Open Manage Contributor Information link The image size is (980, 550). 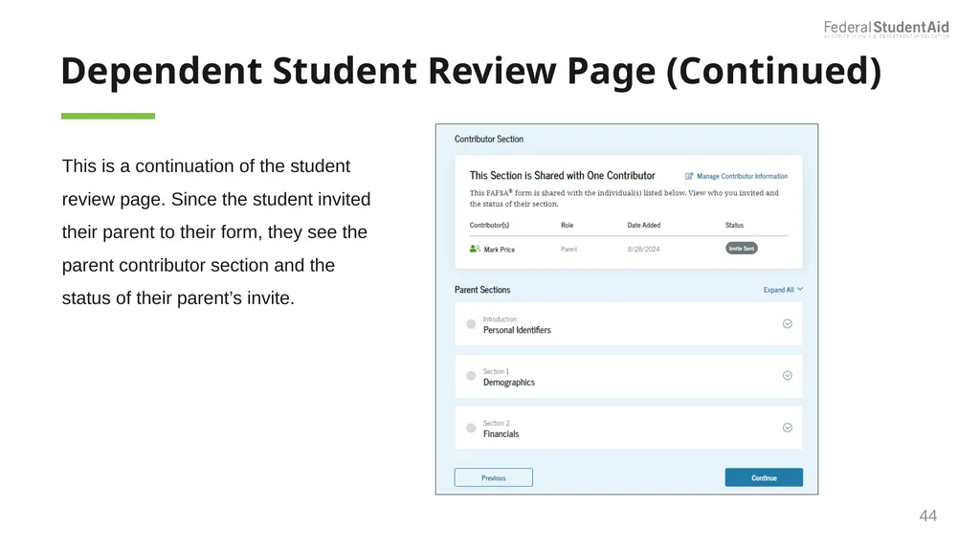[742, 176]
